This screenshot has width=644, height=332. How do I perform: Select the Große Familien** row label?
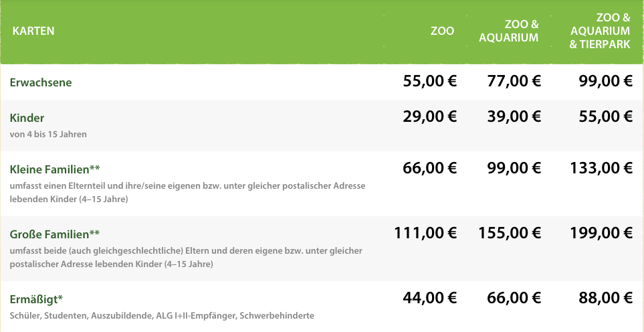pyautogui.click(x=55, y=234)
